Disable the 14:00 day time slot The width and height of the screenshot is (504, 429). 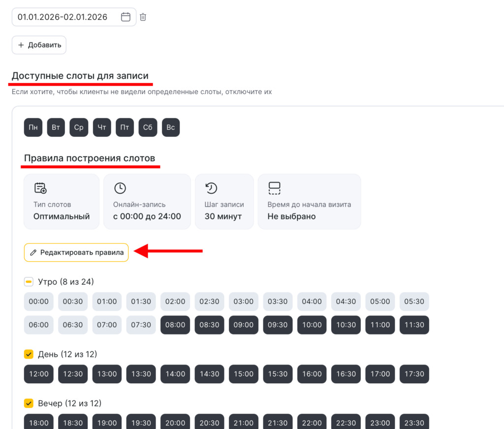[175, 374]
